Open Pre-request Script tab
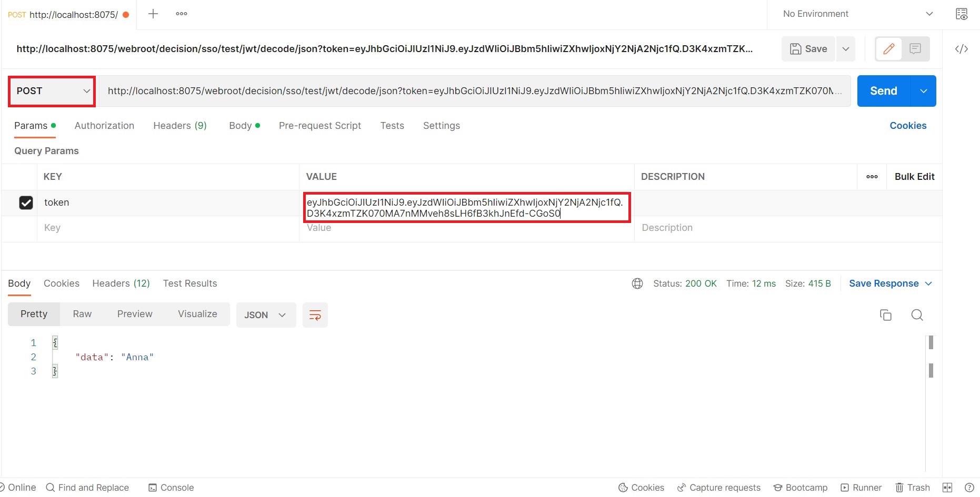This screenshot has height=497, width=980. pos(320,126)
